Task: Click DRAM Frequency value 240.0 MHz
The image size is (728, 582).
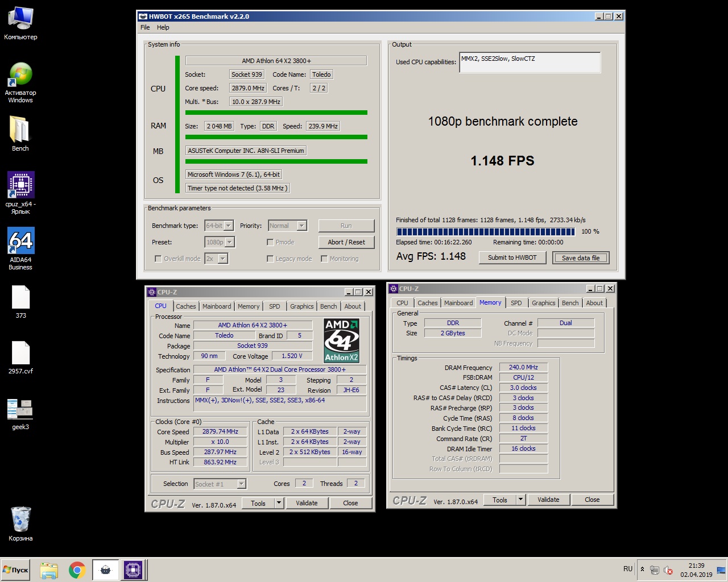Action: 523,368
